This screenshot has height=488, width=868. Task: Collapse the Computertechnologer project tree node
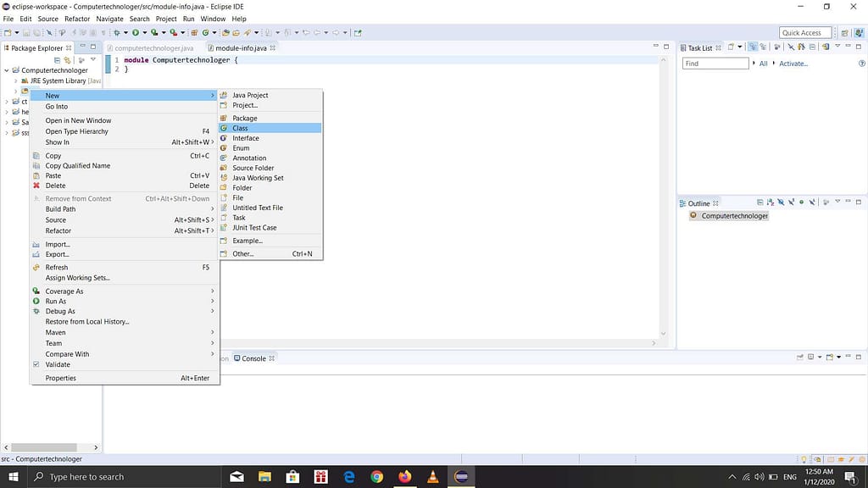click(7, 70)
